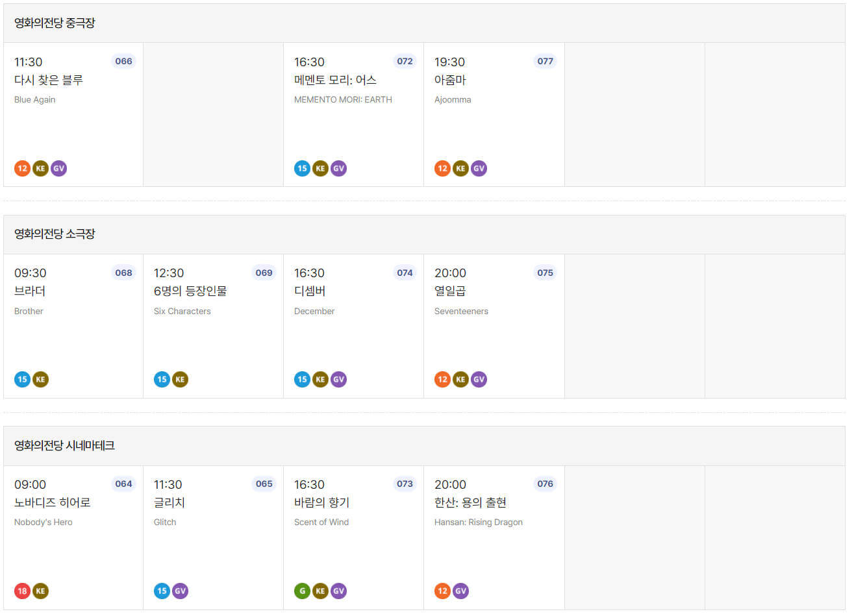Open the film title 한산: 용의 출현
The width and height of the screenshot is (852, 616).
tap(470, 502)
